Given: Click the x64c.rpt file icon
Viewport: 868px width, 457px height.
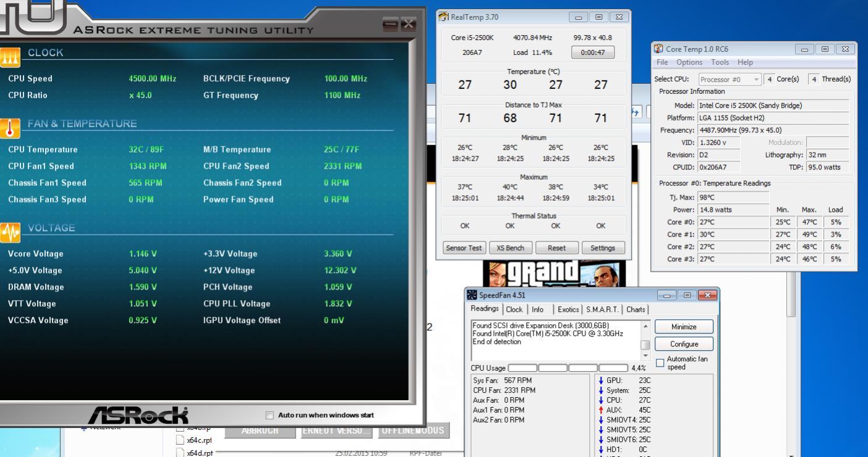Looking at the screenshot, I should point(181,440).
